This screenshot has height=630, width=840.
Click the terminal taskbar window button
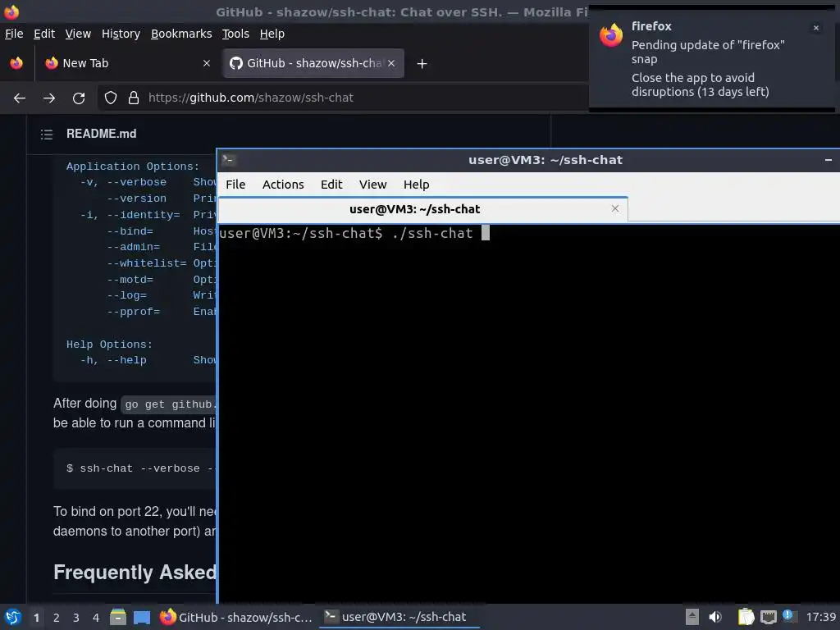399,617
